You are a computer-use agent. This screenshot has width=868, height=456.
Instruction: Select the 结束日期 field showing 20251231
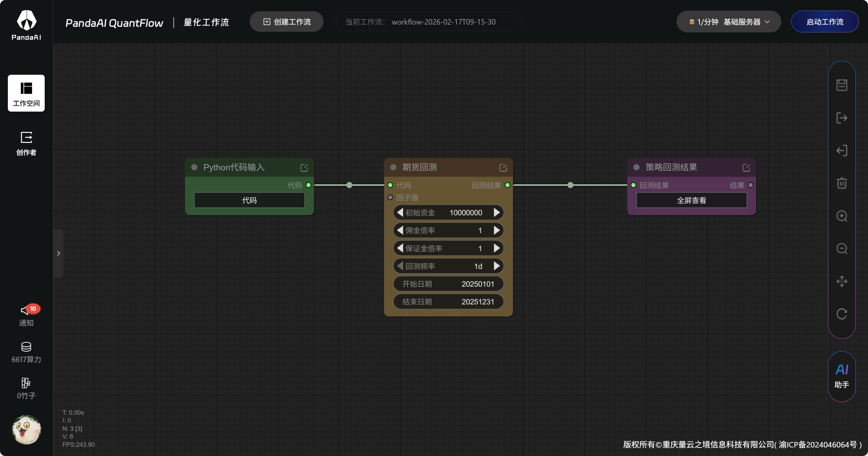[448, 302]
